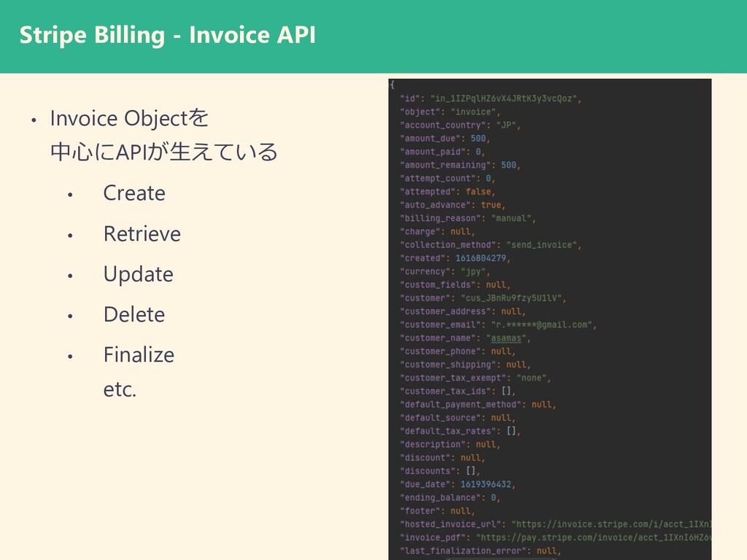Image resolution: width=747 pixels, height=560 pixels.
Task: Click the "Retrieve" bullet item
Action: 142,234
